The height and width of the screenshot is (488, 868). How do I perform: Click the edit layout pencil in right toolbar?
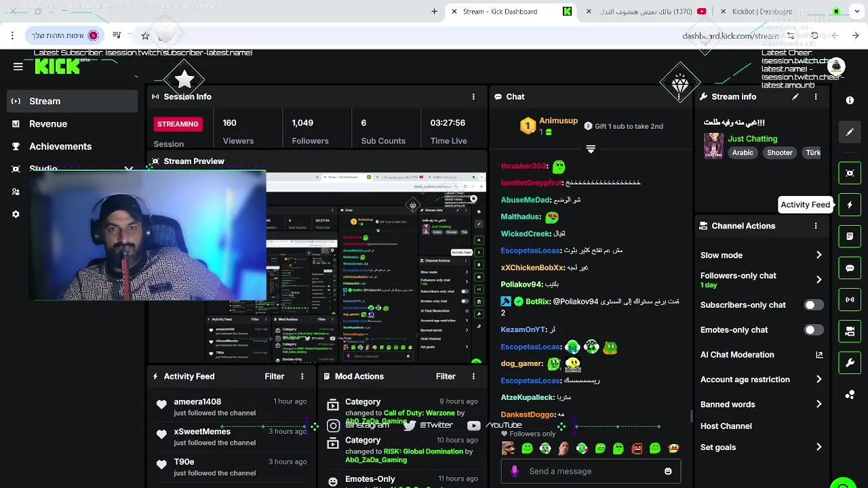pyautogui.click(x=850, y=132)
